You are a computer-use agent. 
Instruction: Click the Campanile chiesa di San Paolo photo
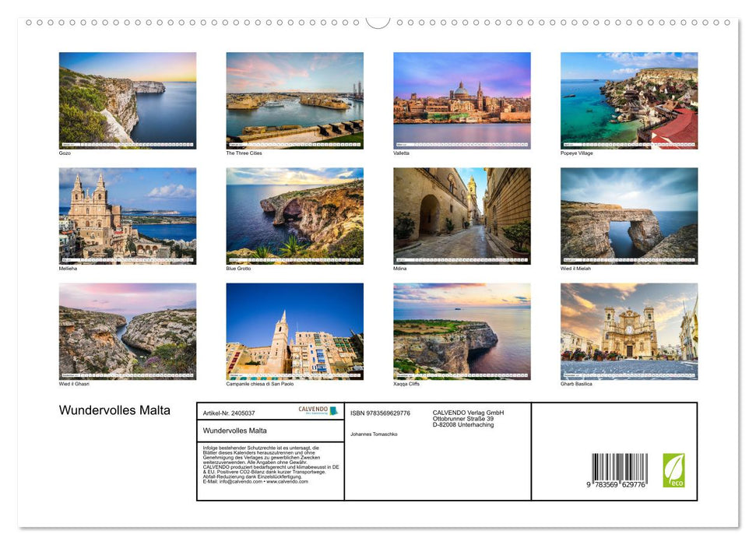[x=294, y=332]
